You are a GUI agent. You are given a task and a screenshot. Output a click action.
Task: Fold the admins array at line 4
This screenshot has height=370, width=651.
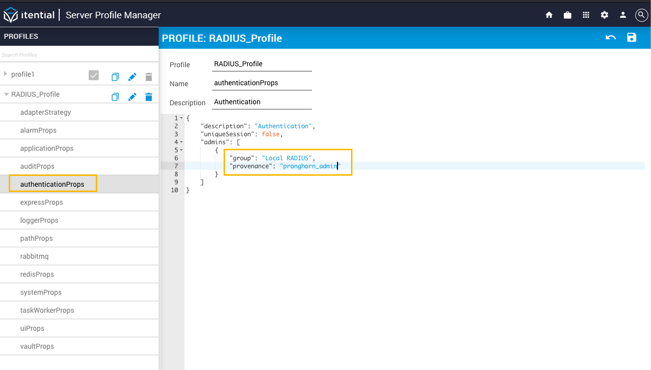(x=181, y=142)
